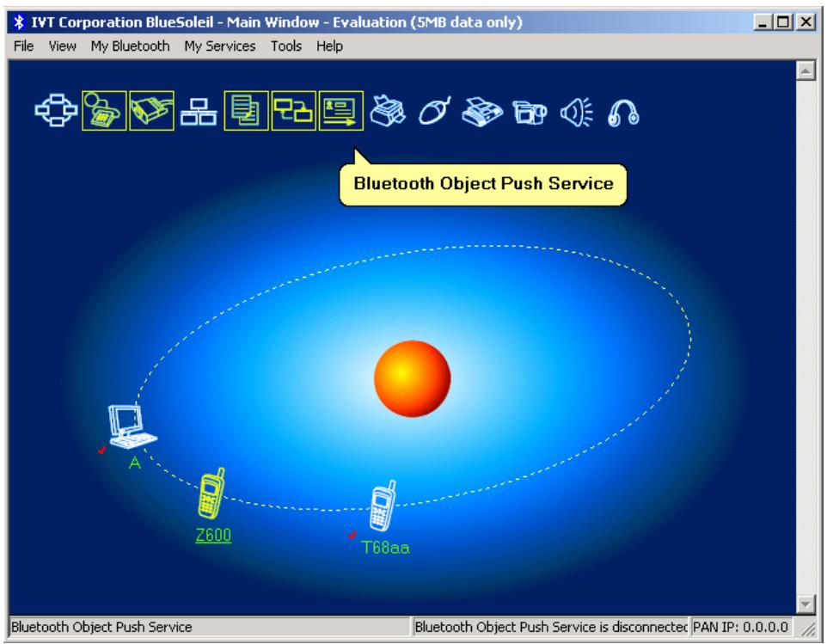This screenshot has width=827, height=644.
Task: Click the T68aa device name label
Action: pos(385,548)
